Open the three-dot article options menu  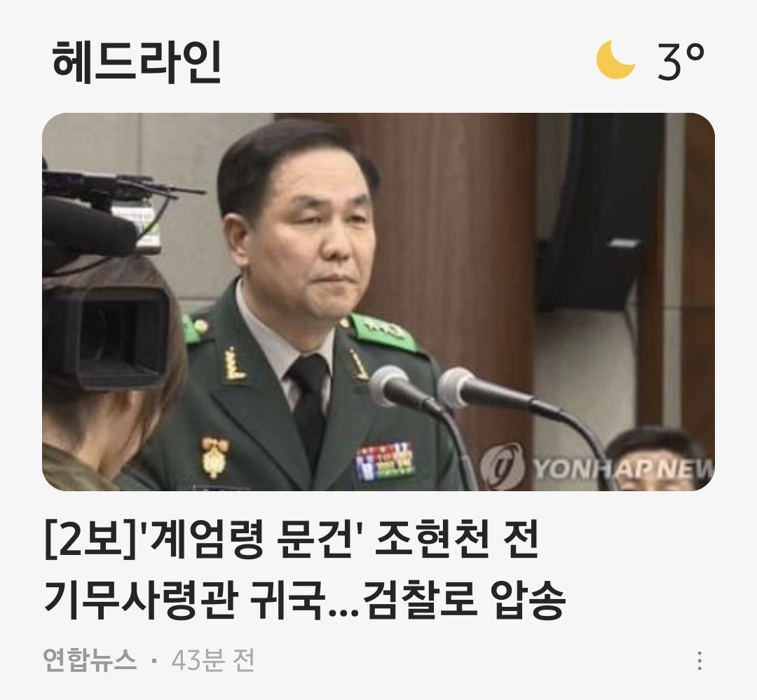tap(700, 661)
